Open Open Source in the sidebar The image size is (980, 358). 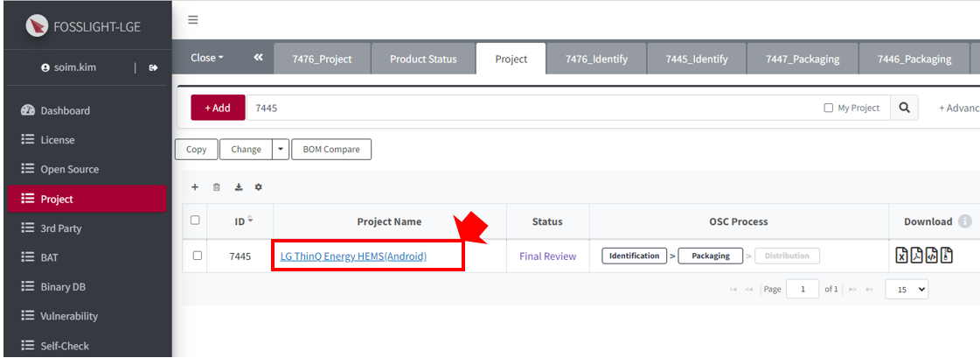tap(87, 170)
